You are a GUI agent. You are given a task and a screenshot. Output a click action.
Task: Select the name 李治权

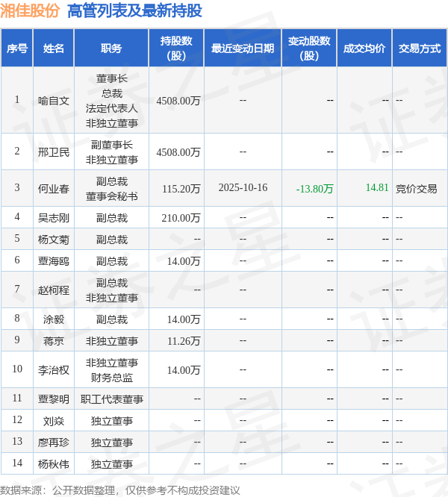pyautogui.click(x=54, y=370)
